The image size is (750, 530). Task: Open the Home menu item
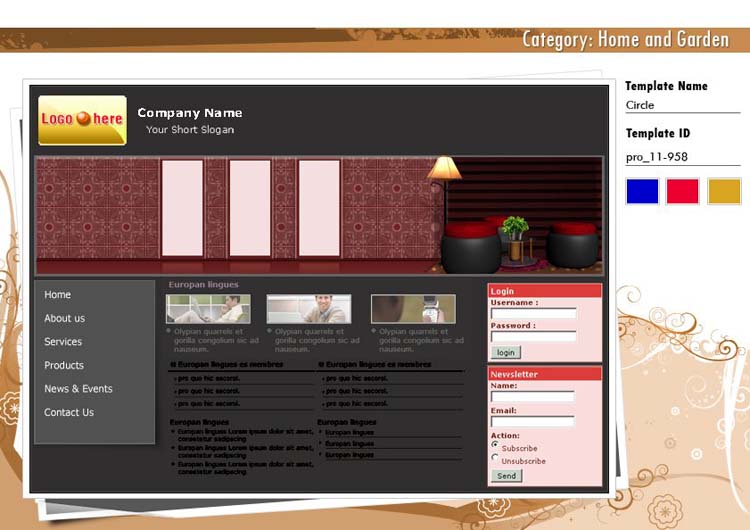[x=58, y=295]
